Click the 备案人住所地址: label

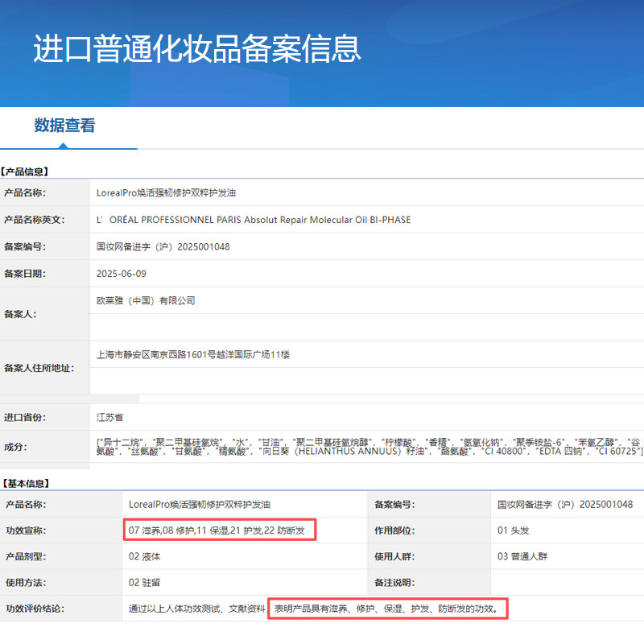pos(39,368)
